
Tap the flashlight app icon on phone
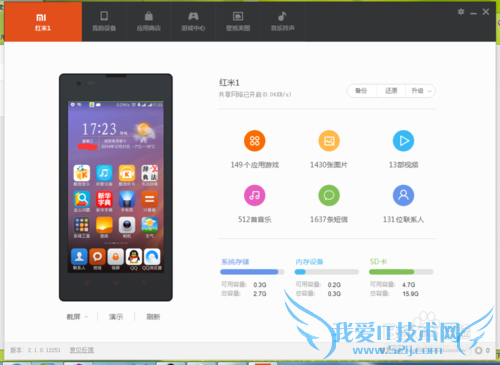point(127,199)
